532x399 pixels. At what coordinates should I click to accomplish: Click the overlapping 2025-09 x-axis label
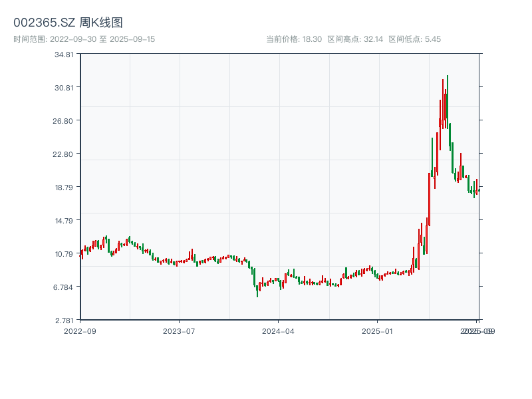[x=477, y=331]
